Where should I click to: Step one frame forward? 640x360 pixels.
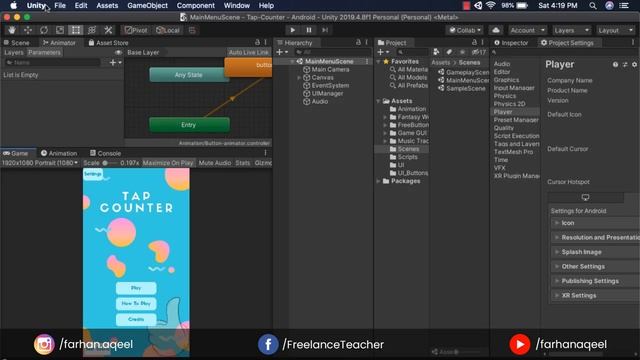(x=325, y=30)
